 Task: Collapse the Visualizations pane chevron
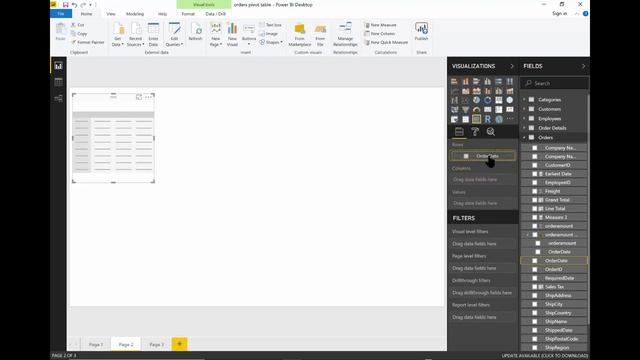(x=512, y=66)
